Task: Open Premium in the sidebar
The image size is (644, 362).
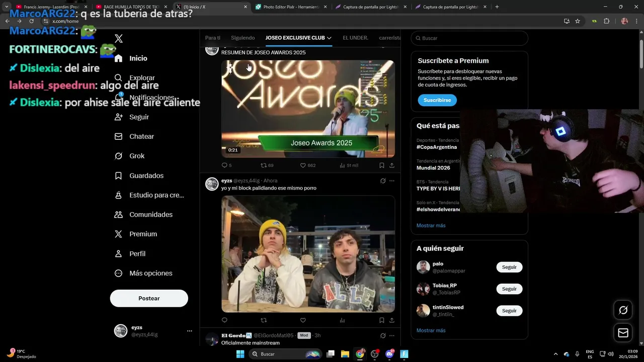Action: (x=136, y=234)
